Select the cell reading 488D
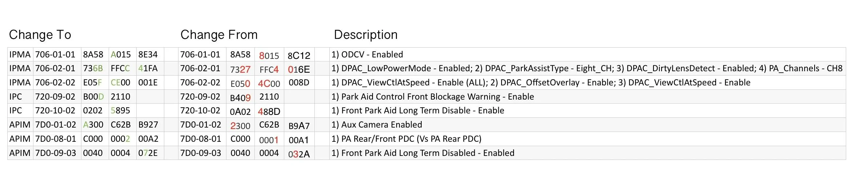Viewport: 868px width, 173px height. click(269, 112)
